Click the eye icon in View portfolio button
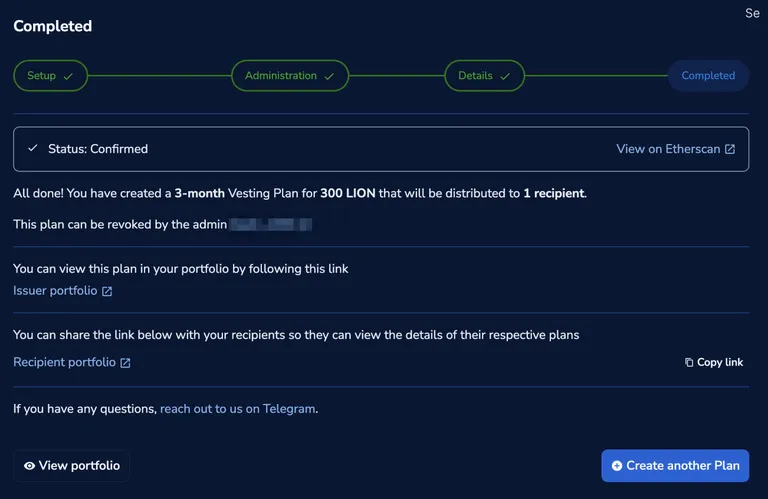 (29, 466)
